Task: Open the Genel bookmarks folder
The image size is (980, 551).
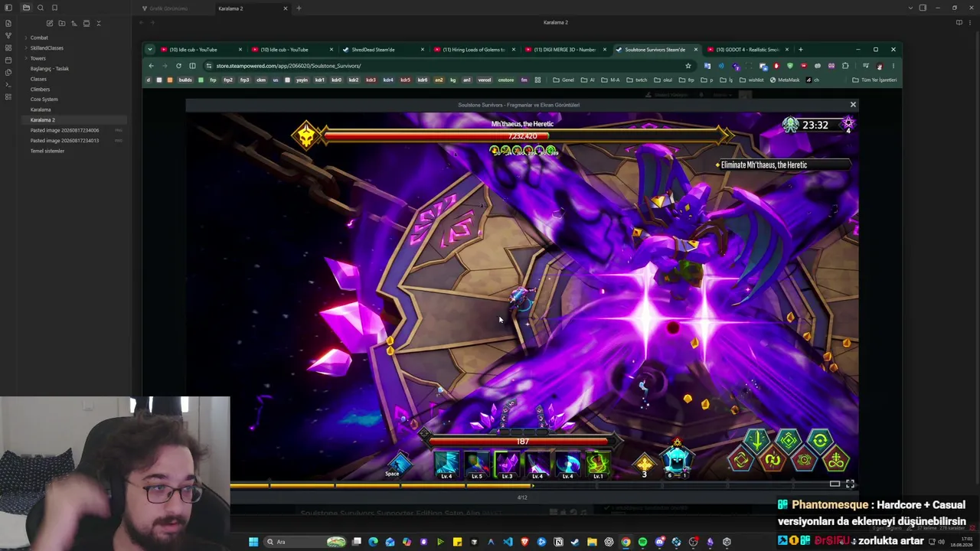Action: 563,80
